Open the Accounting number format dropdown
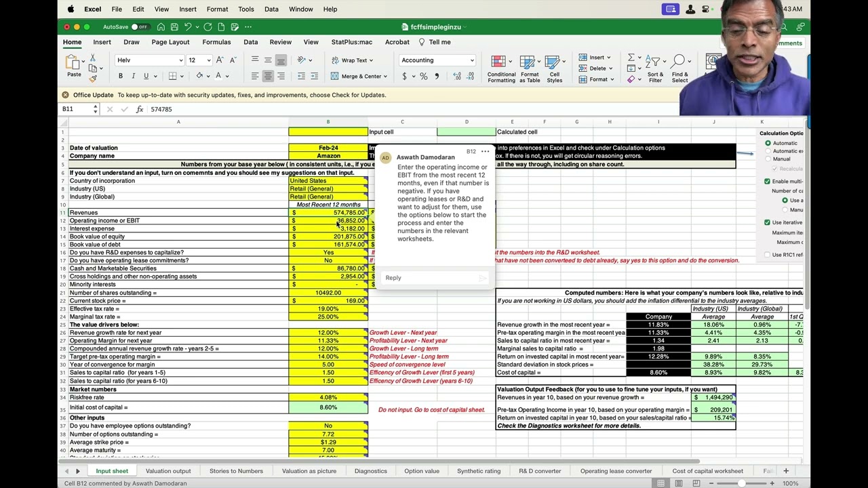The image size is (868, 488). tap(472, 60)
